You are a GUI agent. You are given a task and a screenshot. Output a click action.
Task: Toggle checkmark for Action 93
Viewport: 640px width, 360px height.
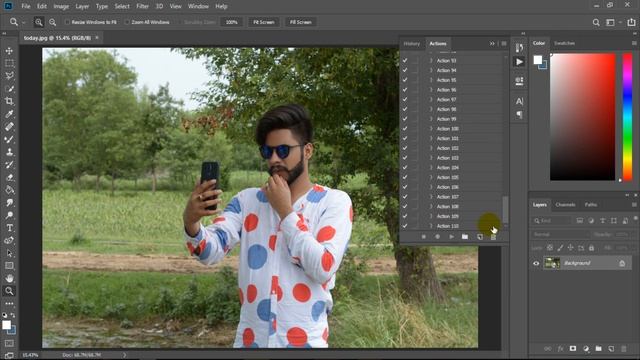coord(405,60)
